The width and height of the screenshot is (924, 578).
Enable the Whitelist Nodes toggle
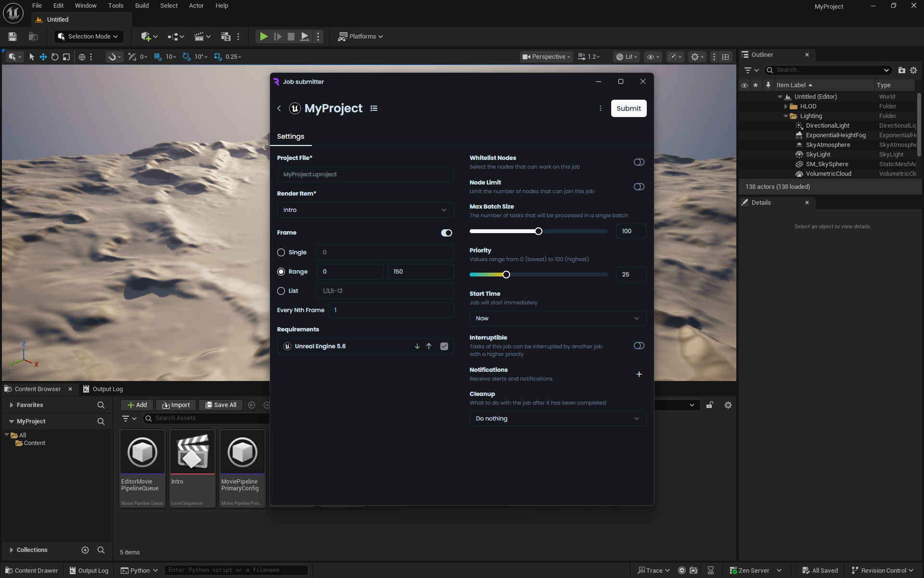(639, 162)
